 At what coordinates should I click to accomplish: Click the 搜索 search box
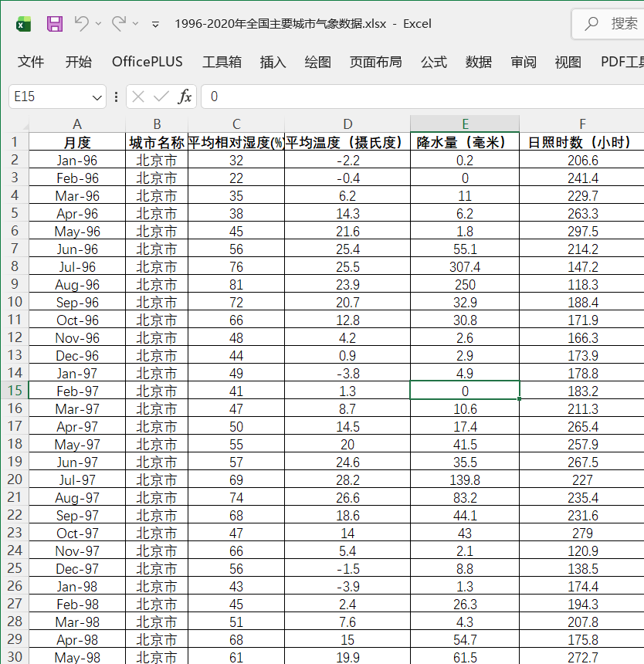(608, 24)
